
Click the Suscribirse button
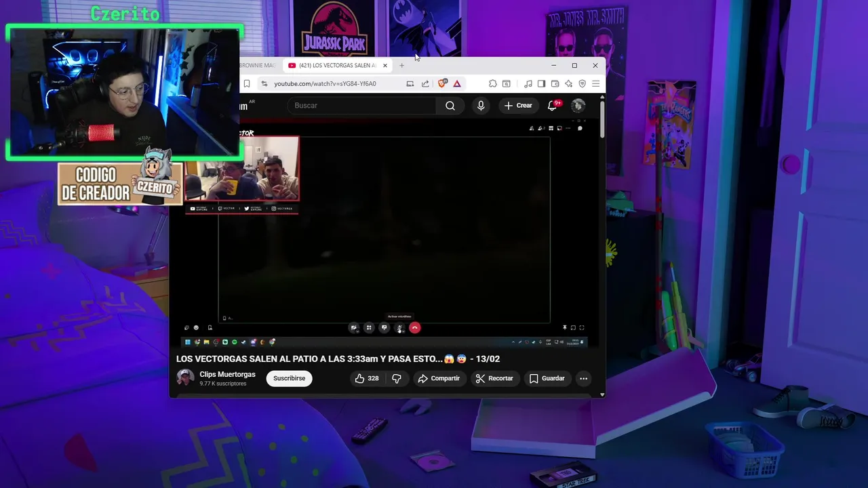tap(290, 378)
